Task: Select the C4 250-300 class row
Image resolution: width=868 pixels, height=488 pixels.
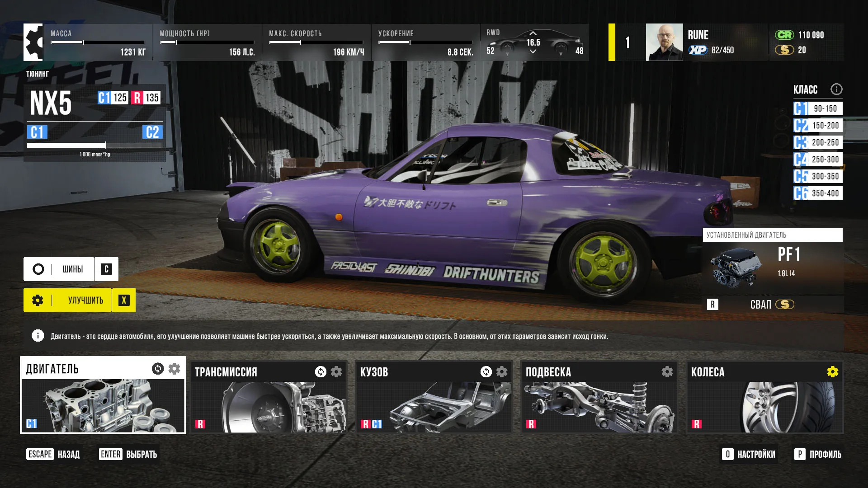Action: point(818,159)
